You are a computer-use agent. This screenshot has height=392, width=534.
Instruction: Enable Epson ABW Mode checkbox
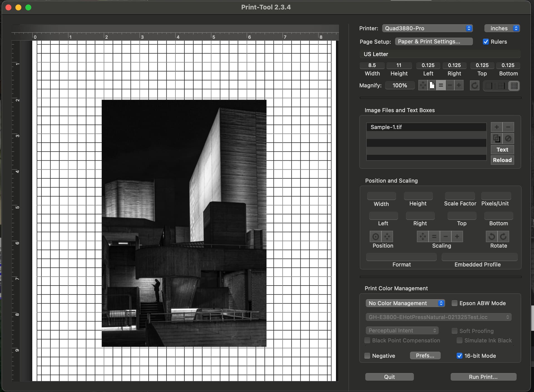point(454,303)
